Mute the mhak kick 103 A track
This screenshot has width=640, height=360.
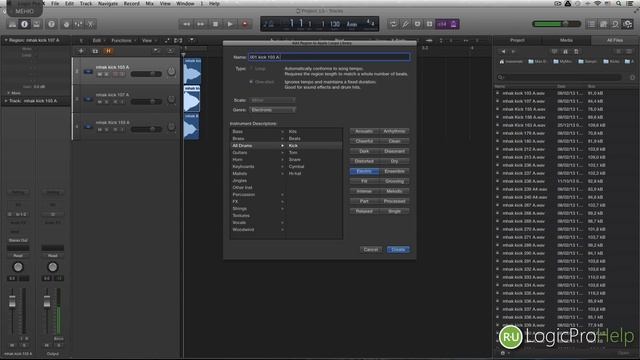100,74
